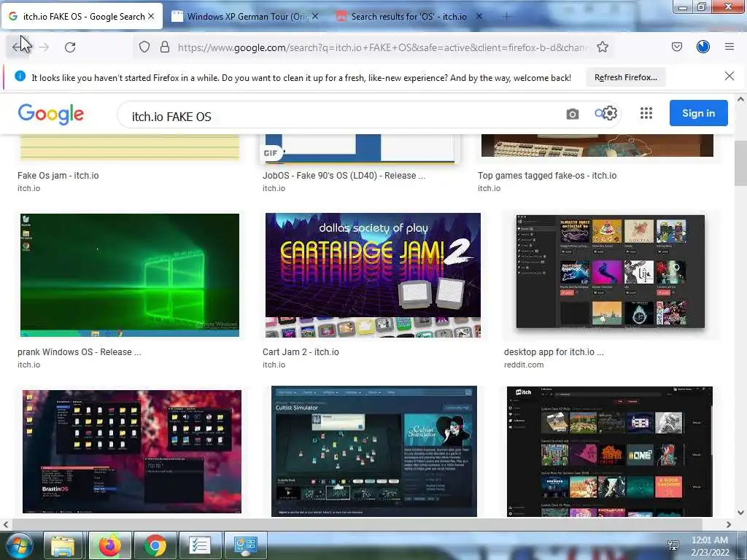Viewport: 747px width, 560px height.
Task: Close the Search results for 'OS' tab
Action: [x=479, y=16]
